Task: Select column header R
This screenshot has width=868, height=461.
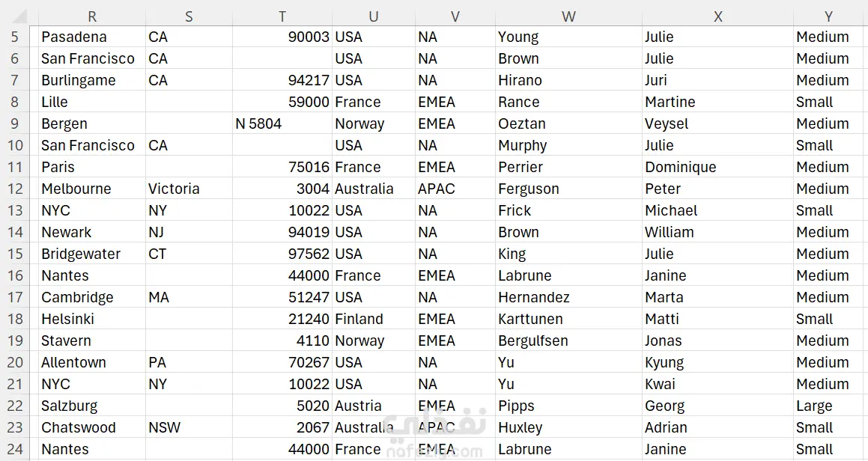Action: point(92,16)
